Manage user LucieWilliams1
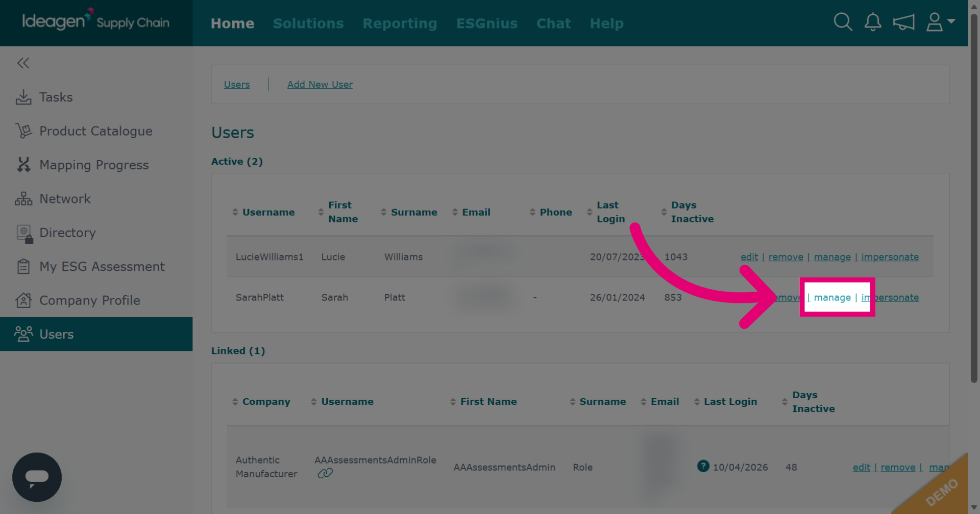This screenshot has height=514, width=980. [832, 257]
